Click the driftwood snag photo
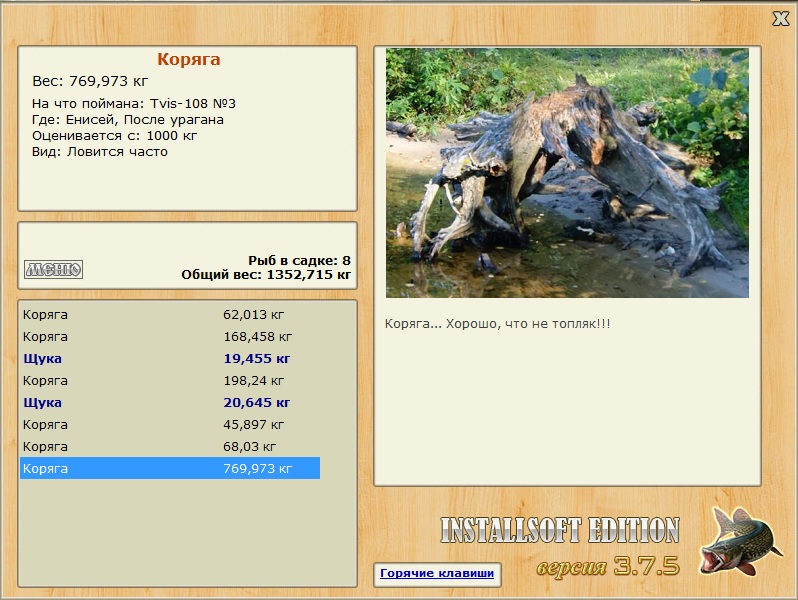The height and width of the screenshot is (600, 798). pos(567,173)
